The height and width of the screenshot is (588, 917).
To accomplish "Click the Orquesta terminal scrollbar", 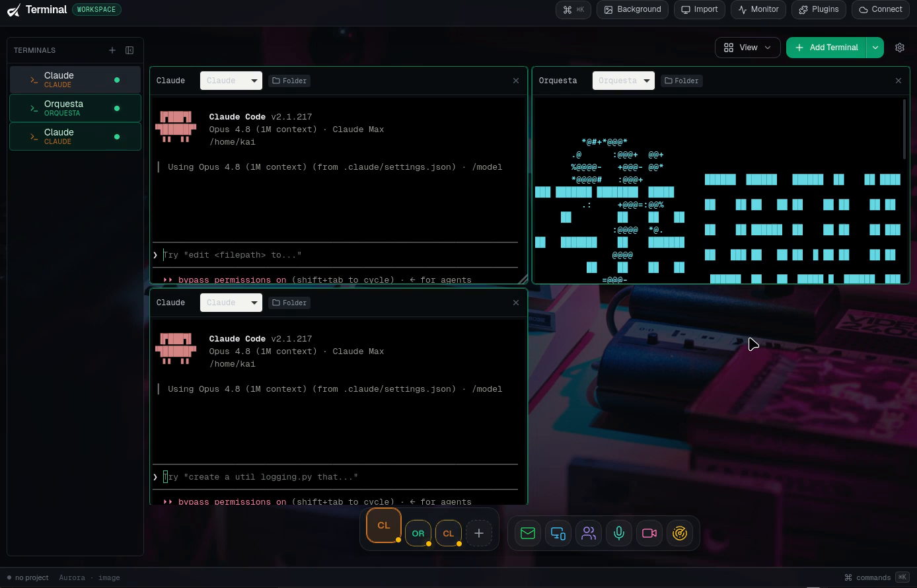I will 904,129.
